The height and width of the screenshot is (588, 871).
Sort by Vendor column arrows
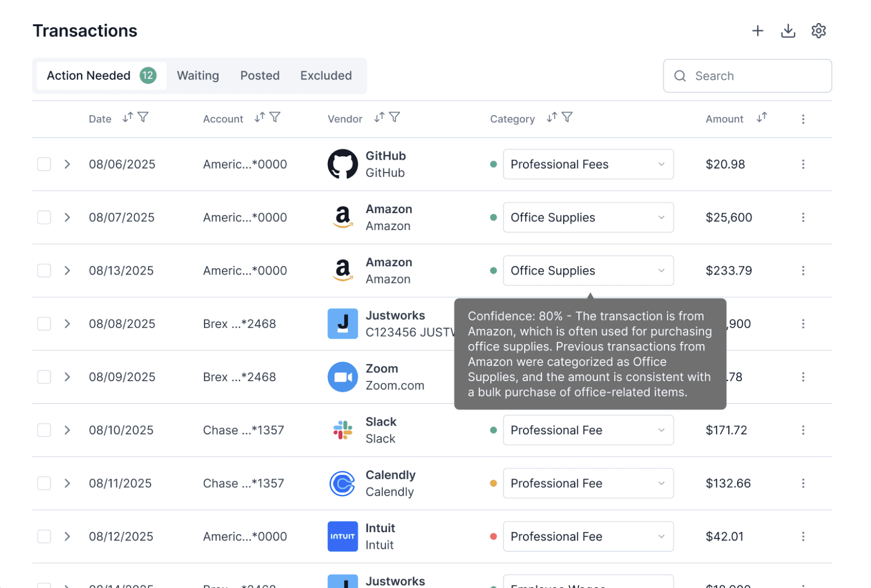tap(379, 118)
